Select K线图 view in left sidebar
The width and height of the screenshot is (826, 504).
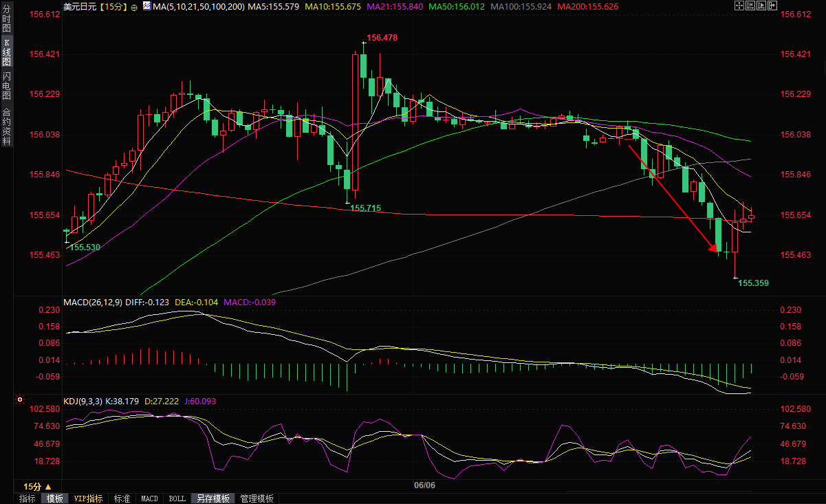pos(6,52)
